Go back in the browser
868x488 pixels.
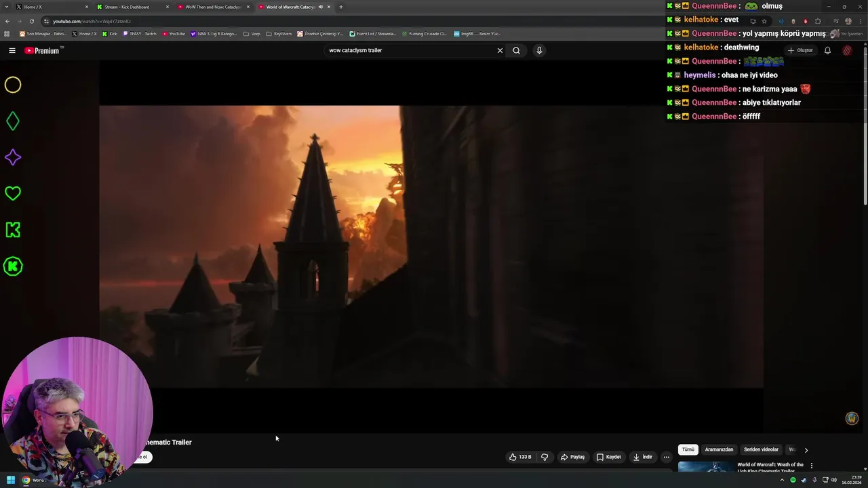click(7, 21)
